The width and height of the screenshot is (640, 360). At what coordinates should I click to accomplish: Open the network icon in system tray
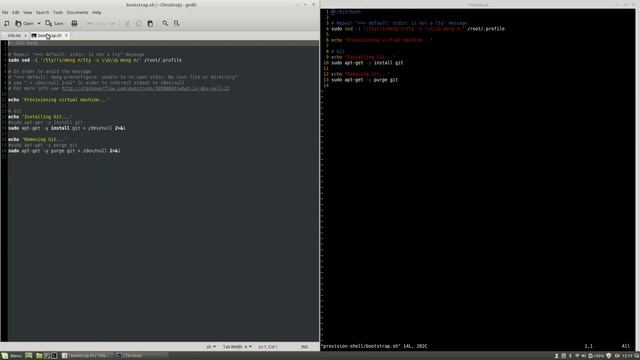point(577,356)
